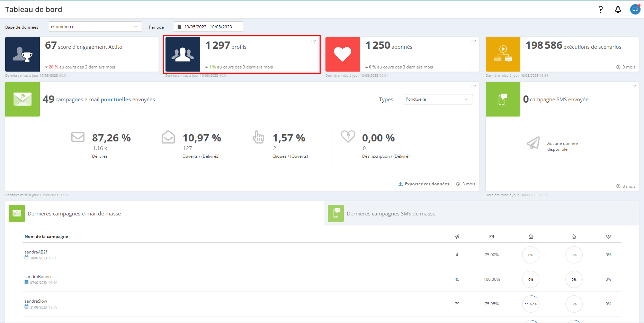Viewport: 644px width, 323px height.
Task: Click sandraAB2f delivery rate 75.00%
Action: tap(492, 255)
